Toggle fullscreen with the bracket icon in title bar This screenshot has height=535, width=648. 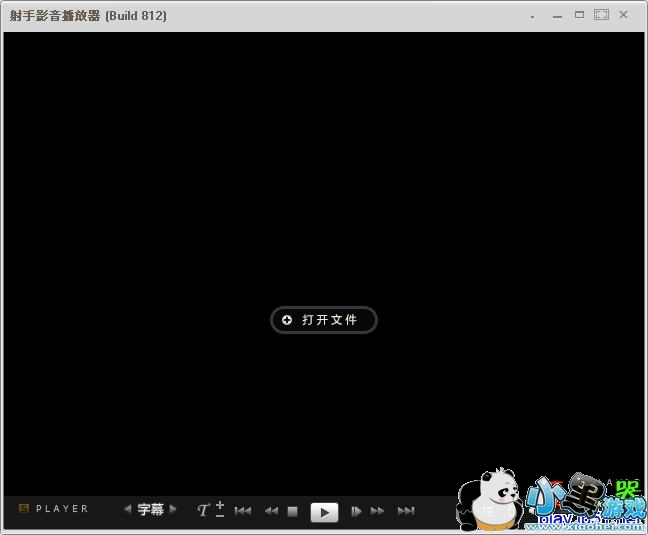(x=601, y=15)
